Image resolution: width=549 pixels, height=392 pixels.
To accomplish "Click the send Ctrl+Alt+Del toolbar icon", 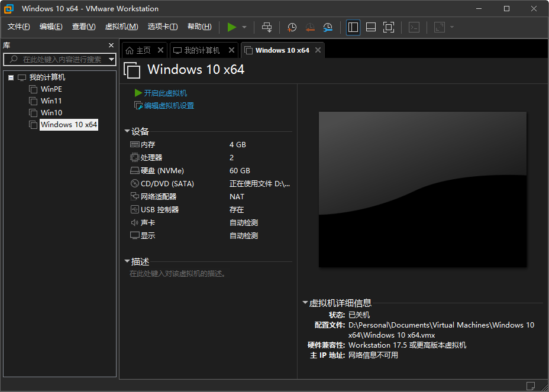I will point(267,27).
